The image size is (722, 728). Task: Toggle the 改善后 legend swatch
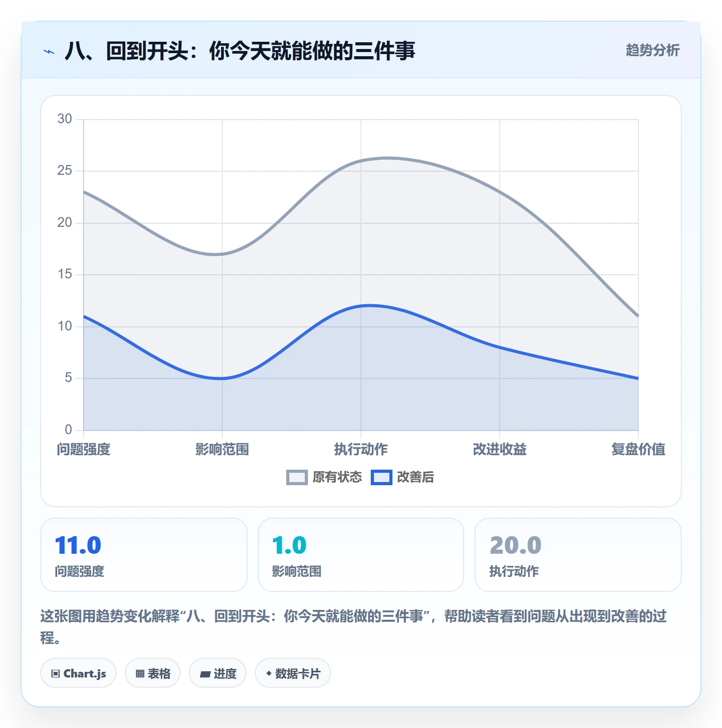pos(382,477)
